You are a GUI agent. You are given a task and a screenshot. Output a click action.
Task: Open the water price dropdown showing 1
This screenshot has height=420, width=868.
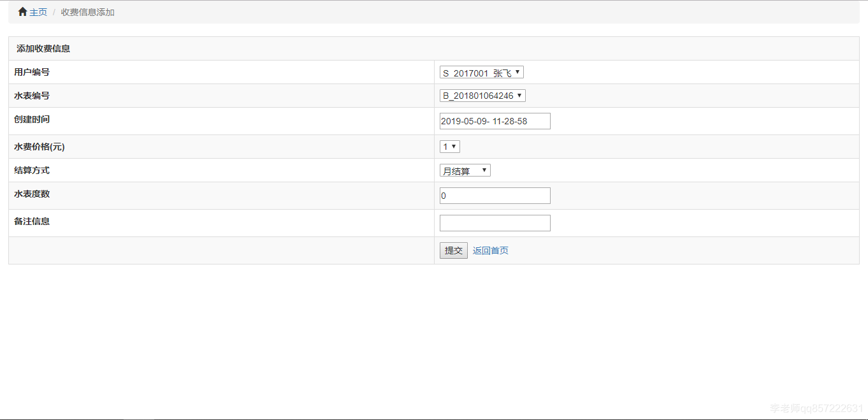[449, 146]
